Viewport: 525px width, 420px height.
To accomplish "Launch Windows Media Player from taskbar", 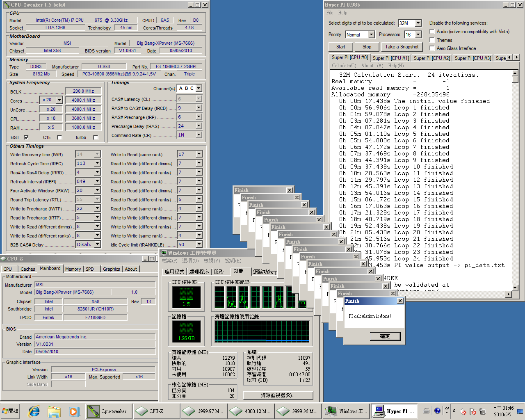I will 73,411.
